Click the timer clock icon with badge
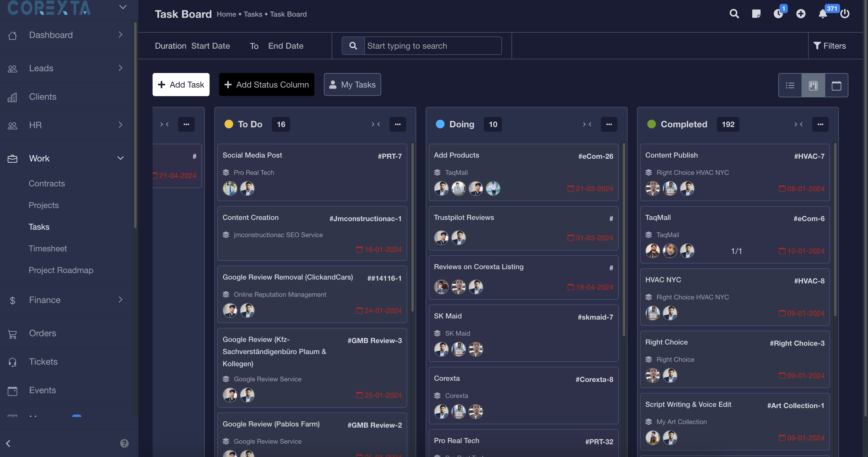The image size is (868, 457). [x=778, y=14]
